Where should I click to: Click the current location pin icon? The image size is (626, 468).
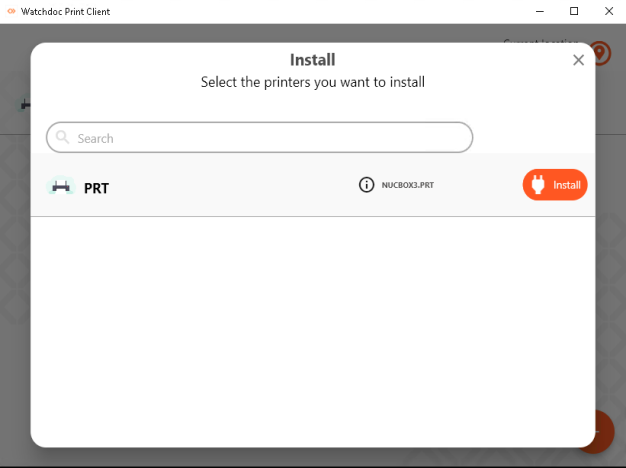point(600,53)
